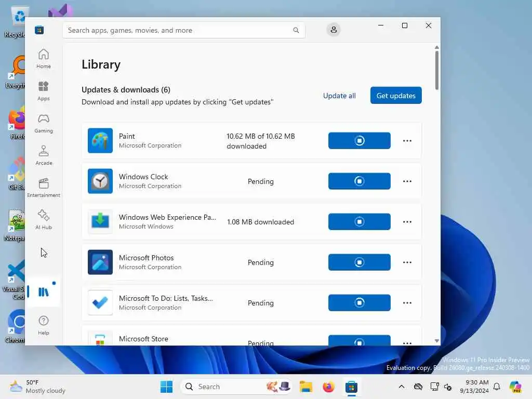
Task: Open more options for Windows Clock
Action: (407, 181)
